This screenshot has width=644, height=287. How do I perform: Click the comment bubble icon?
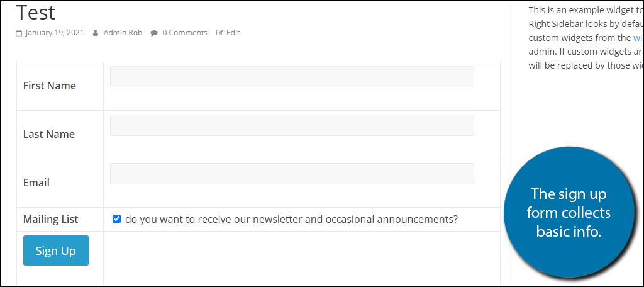pos(154,33)
